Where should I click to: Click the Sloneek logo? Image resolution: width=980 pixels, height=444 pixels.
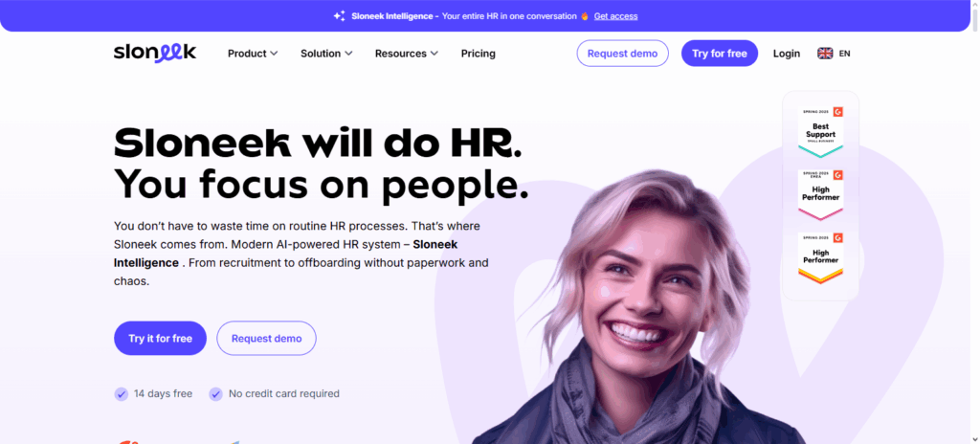point(155,54)
